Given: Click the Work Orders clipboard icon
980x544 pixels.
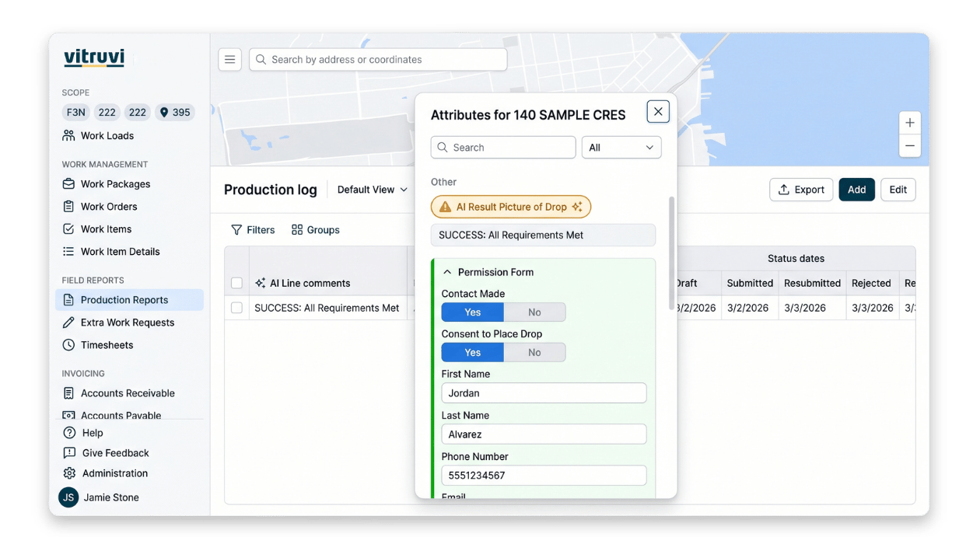Looking at the screenshot, I should (68, 207).
